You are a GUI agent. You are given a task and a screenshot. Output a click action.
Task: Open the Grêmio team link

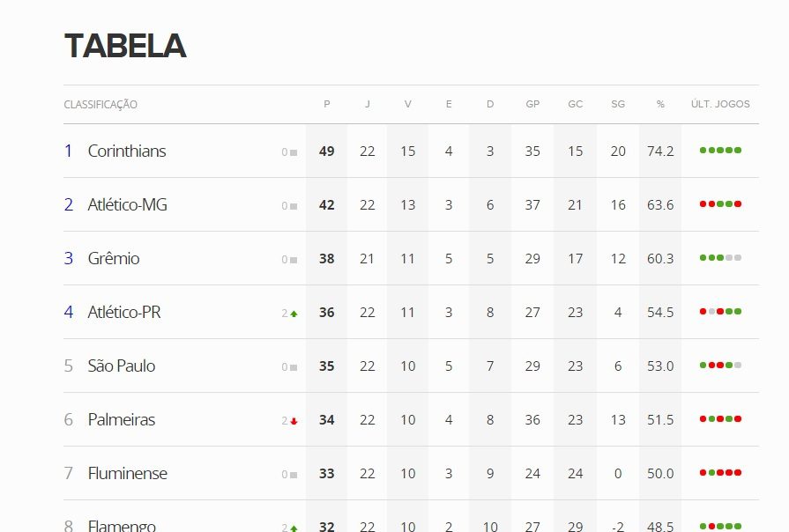114,259
